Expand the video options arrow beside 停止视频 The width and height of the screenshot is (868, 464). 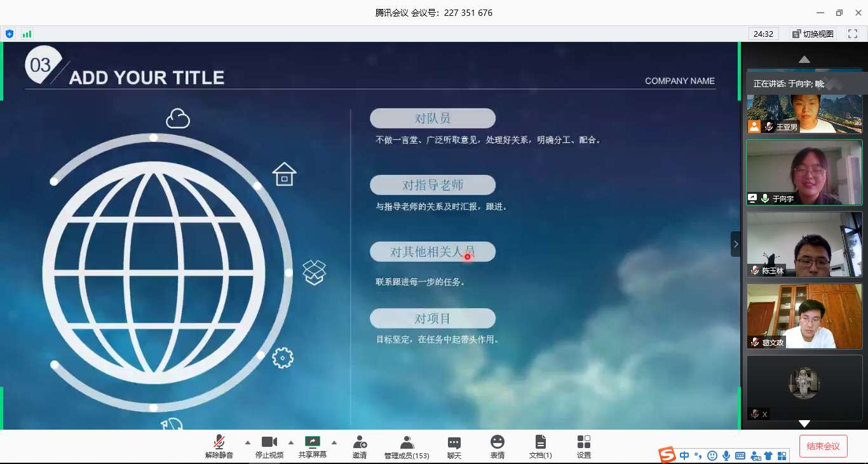pyautogui.click(x=291, y=442)
